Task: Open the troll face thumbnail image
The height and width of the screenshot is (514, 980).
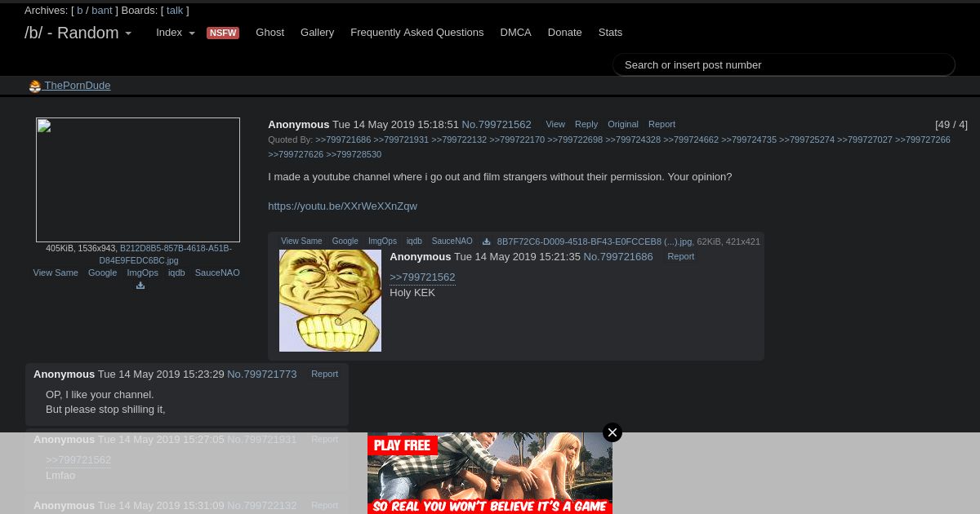Action: point(330,300)
